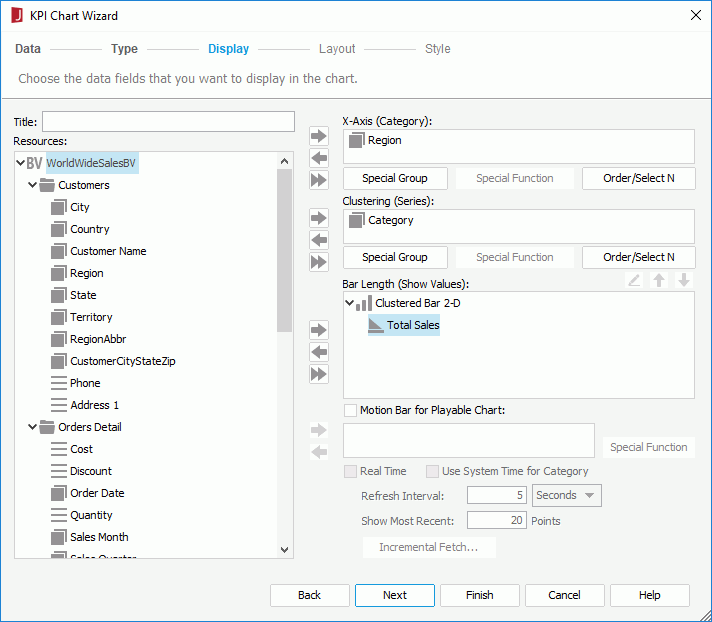Viewport: 712px width, 622px height.
Task: Click add-all double arrow for Bar Length
Action: (x=319, y=374)
